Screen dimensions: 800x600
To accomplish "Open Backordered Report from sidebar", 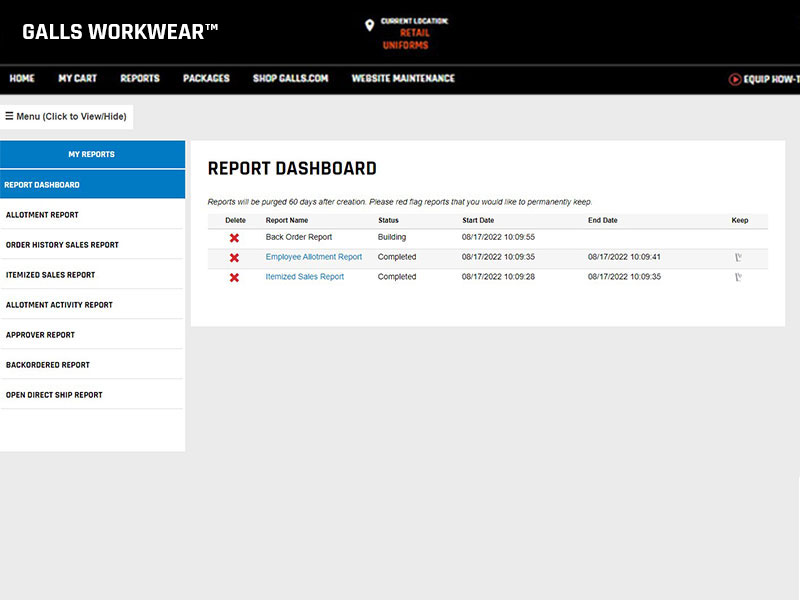I will click(x=48, y=365).
